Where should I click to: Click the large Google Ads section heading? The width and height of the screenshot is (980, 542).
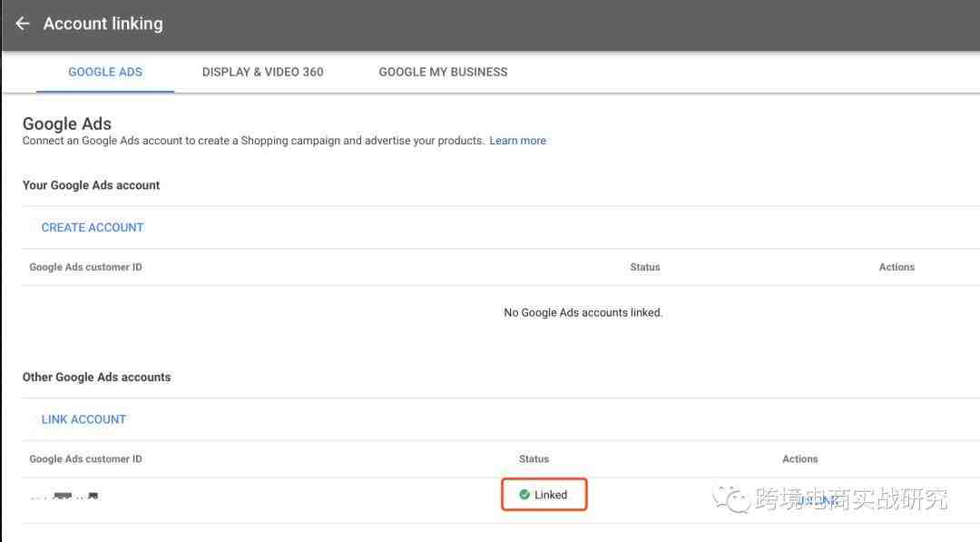67,123
